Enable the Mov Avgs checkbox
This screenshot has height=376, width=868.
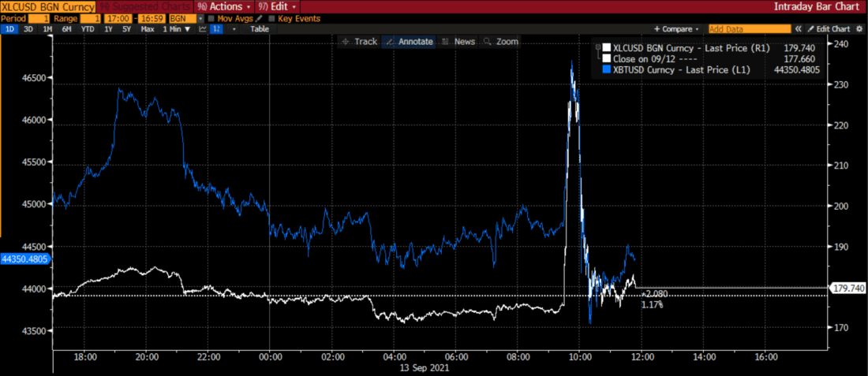(x=211, y=19)
